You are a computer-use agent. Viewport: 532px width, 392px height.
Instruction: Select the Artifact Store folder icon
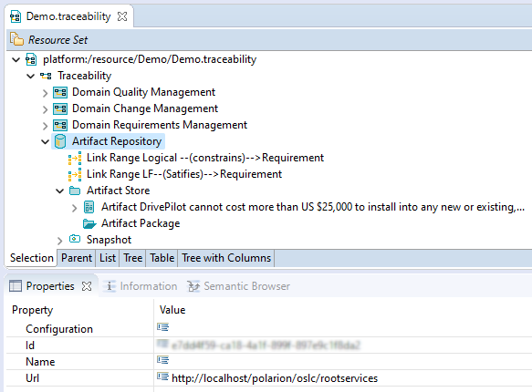tap(75, 191)
